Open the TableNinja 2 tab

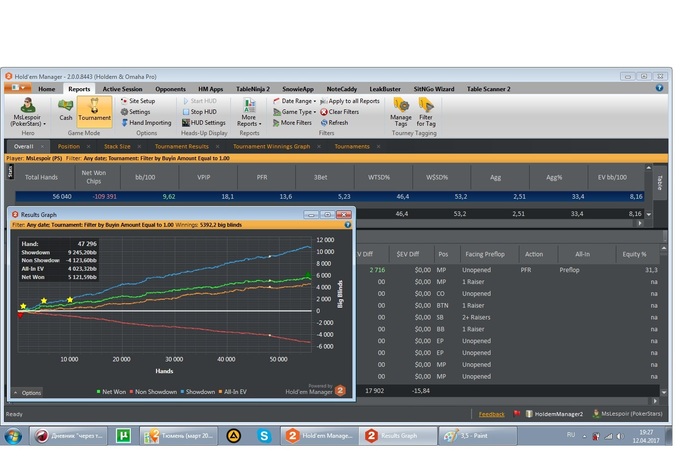point(253,89)
